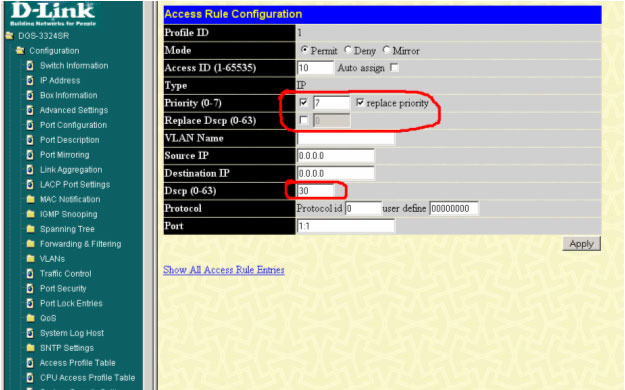Click the VLANs folder icon
This screenshot has height=390, width=625.
[31, 259]
